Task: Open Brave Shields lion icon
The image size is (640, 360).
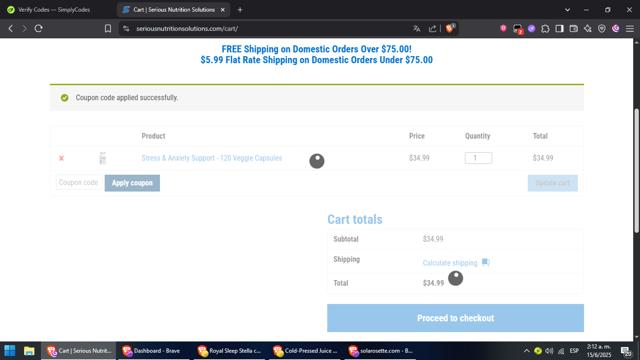Action: click(x=450, y=28)
